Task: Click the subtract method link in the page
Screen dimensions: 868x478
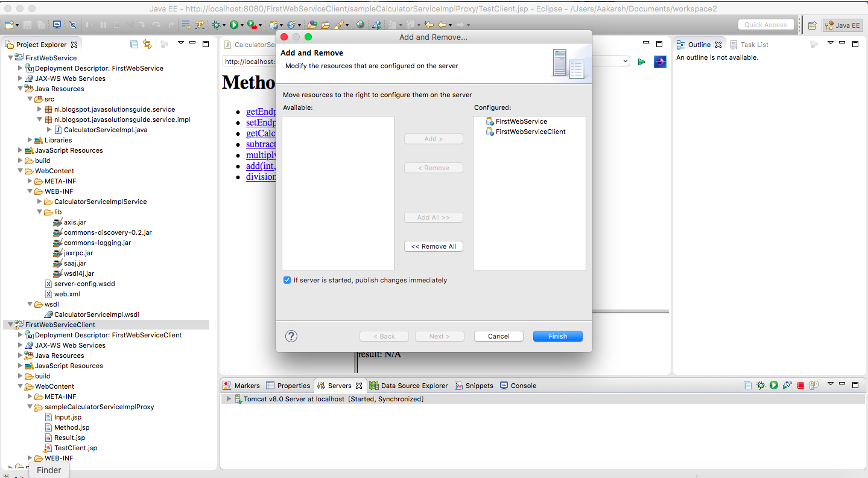Action: pos(261,144)
